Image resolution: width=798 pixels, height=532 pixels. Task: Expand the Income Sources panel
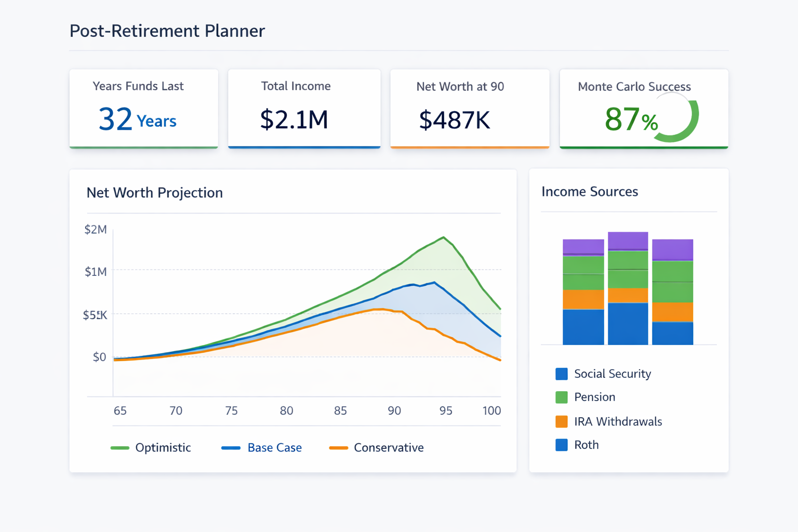(x=590, y=191)
